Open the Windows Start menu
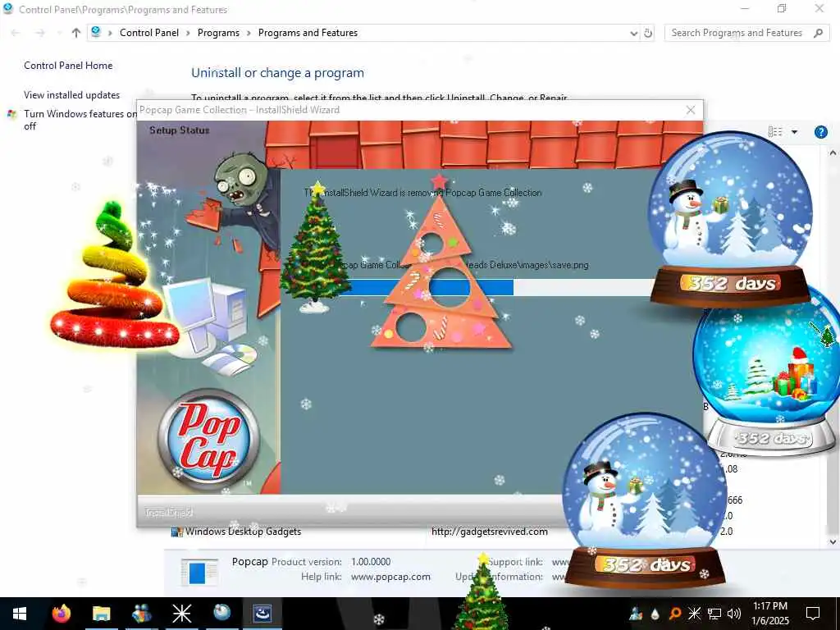 tap(20, 614)
